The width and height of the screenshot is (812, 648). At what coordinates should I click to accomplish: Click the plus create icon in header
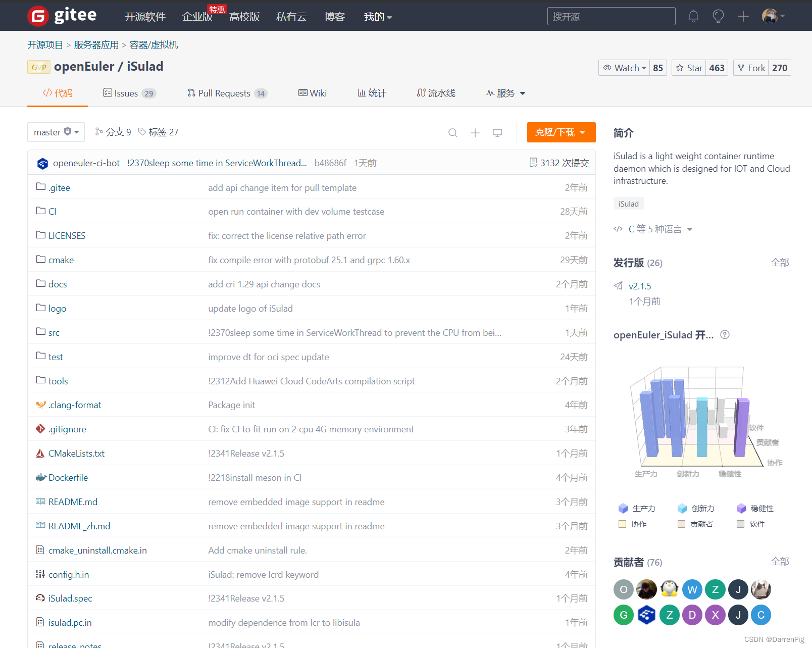pos(743,16)
